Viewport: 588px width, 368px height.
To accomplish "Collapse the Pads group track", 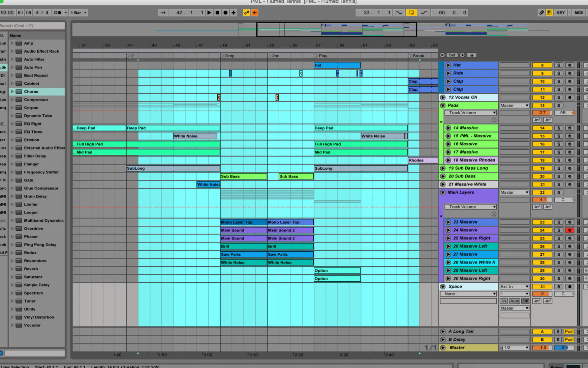I will [443, 106].
